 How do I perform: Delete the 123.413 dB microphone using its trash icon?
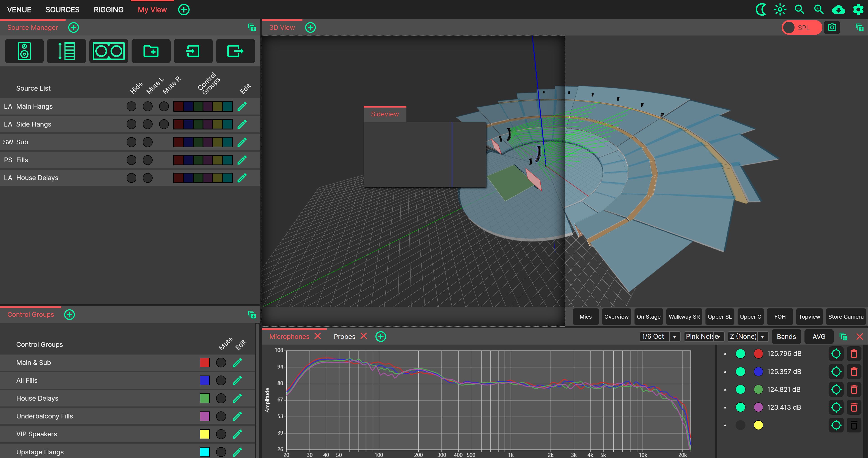[854, 407]
